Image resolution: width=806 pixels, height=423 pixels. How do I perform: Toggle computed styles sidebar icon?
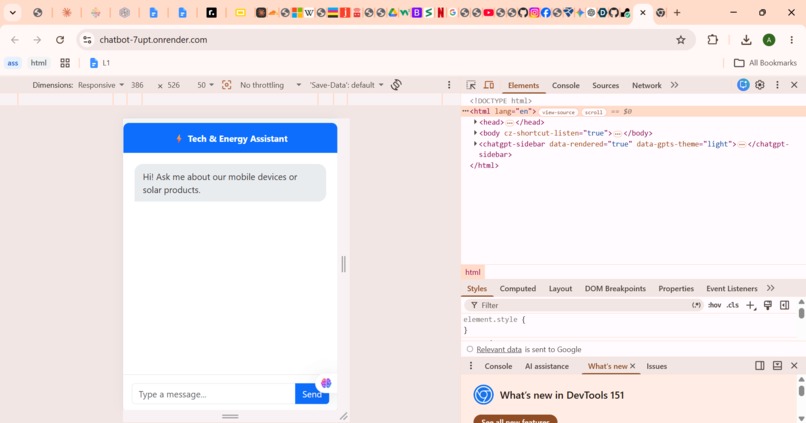point(784,305)
